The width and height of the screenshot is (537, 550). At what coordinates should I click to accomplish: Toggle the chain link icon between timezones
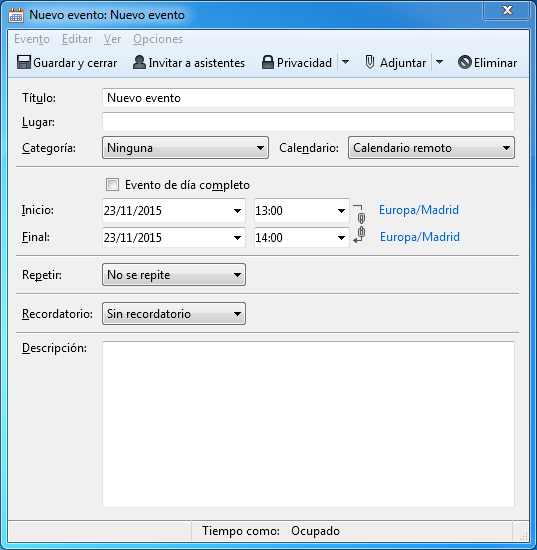click(361, 224)
